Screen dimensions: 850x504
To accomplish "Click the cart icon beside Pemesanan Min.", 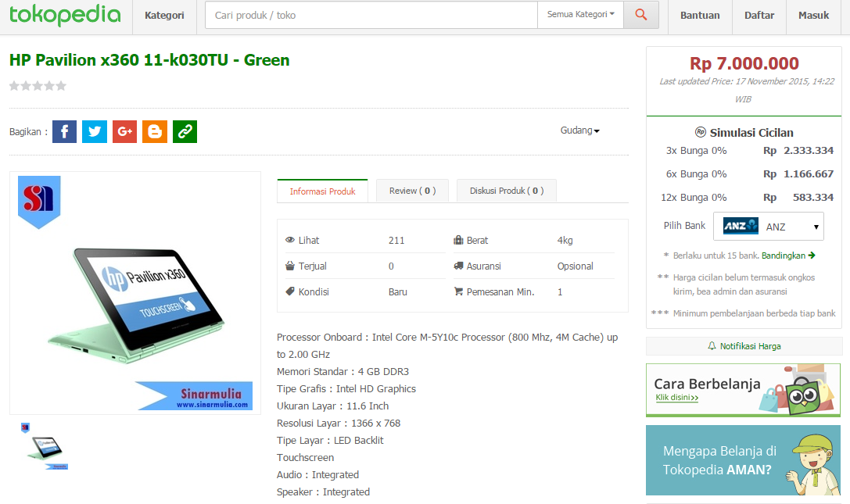I will click(x=458, y=291).
